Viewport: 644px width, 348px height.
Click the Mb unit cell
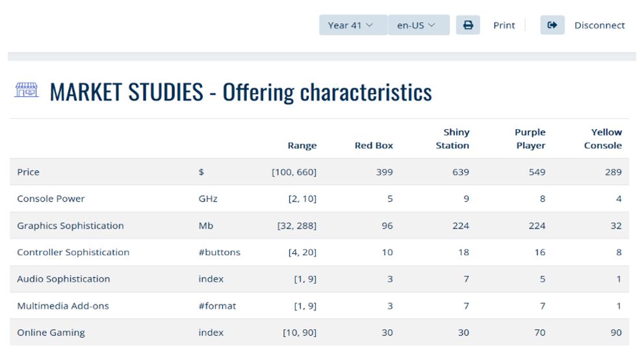(x=206, y=226)
